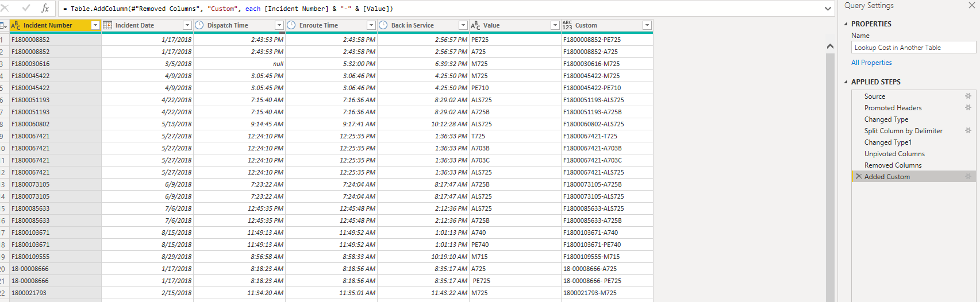The height and width of the screenshot is (302, 980).
Task: Delete the Added Custom step with X icon
Action: (x=859, y=177)
